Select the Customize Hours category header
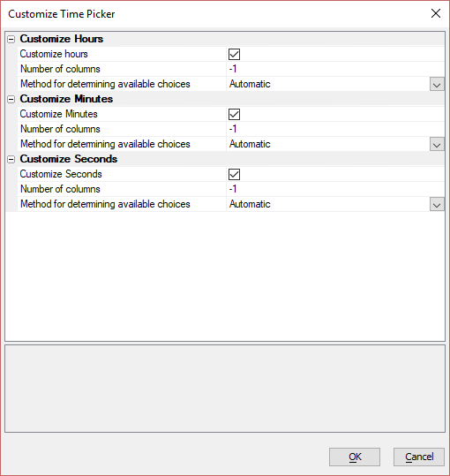This screenshot has width=450, height=476. click(62, 39)
